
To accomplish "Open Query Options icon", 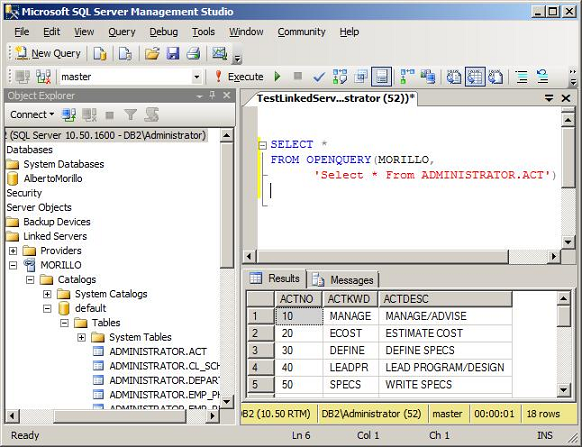I will pyautogui.click(x=360, y=77).
